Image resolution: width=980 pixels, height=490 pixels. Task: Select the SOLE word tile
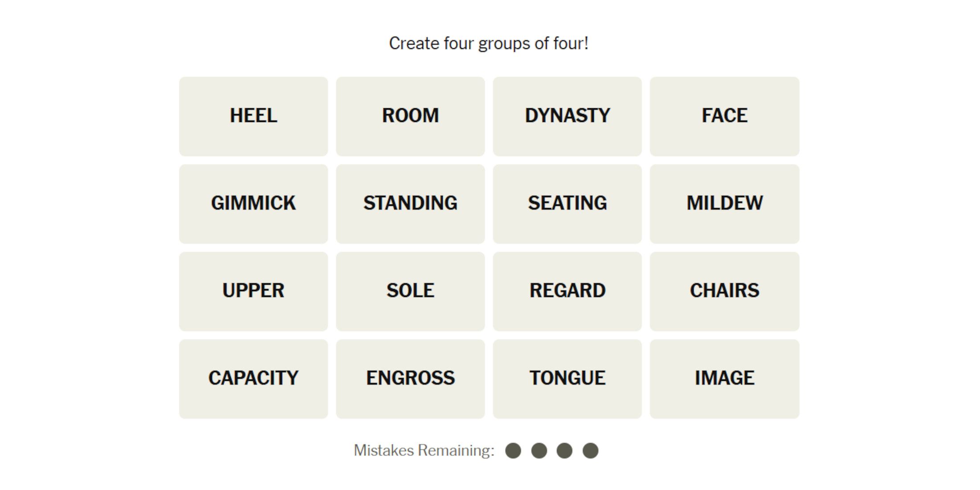click(410, 291)
